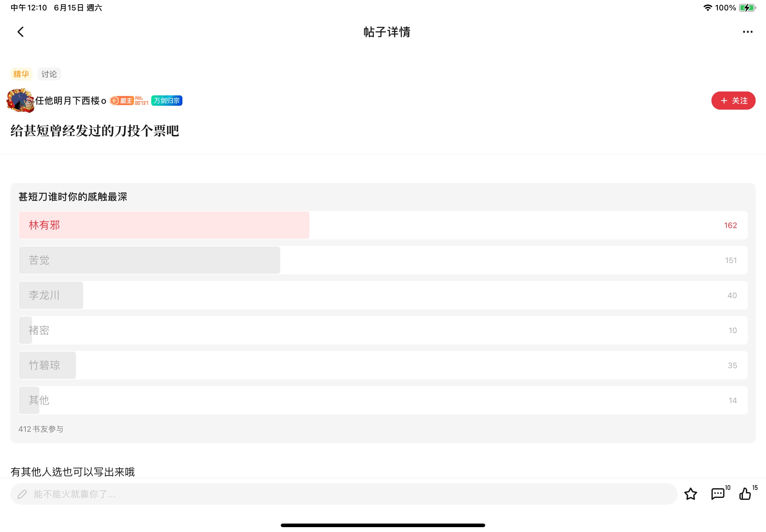
Task: Tap the 盟主 badge icon
Action: coord(122,101)
